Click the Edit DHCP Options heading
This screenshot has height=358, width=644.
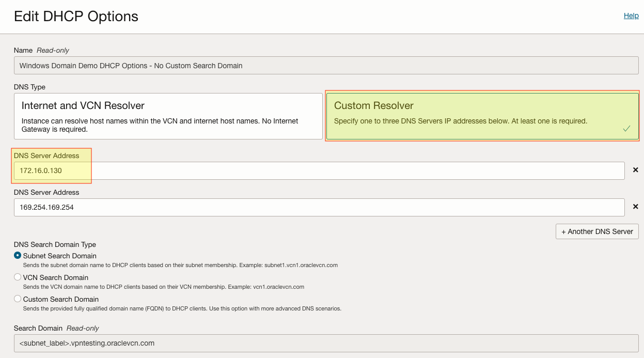75,16
